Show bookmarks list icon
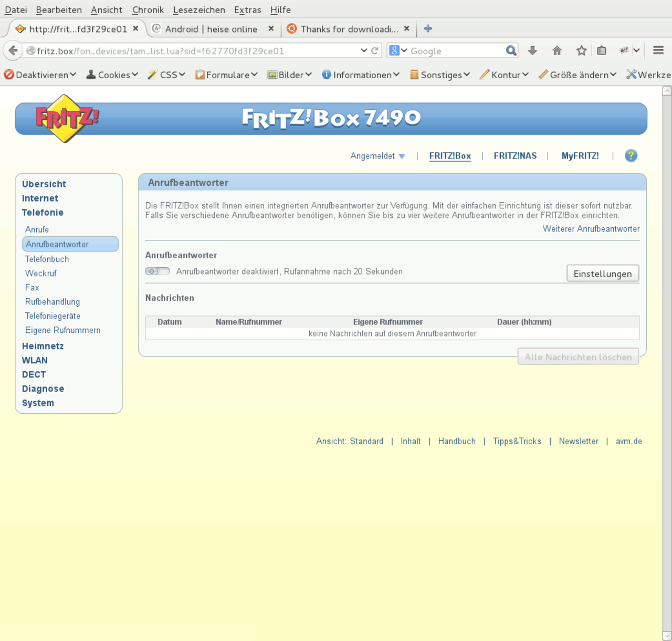This screenshot has height=641, width=672. click(x=602, y=50)
